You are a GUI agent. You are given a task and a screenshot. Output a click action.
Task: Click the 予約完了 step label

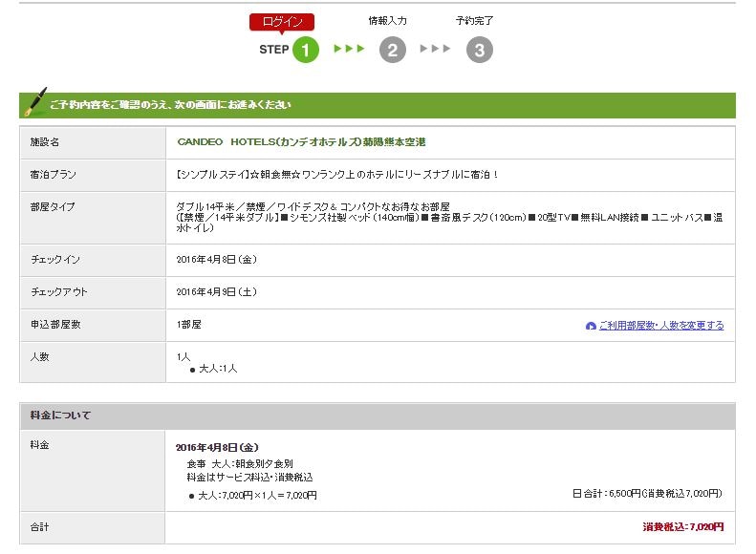[x=474, y=21]
